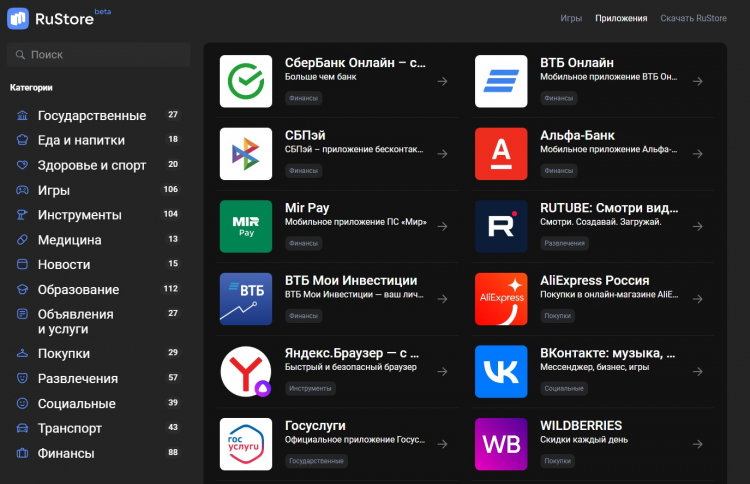Click the RUTUBE app icon
The height and width of the screenshot is (484, 750).
click(501, 226)
